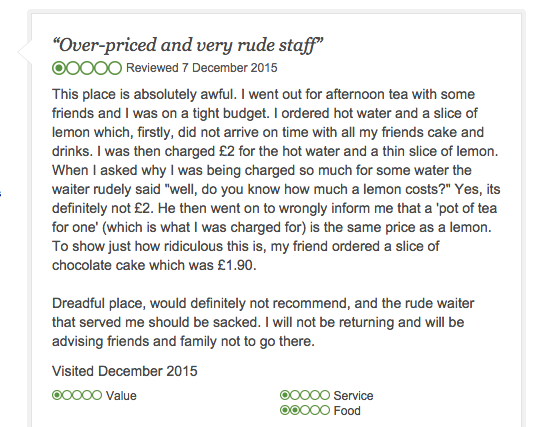Click the "Reviewed 7 December 2015" date text
This screenshot has height=427, width=536.
pyautogui.click(x=202, y=68)
